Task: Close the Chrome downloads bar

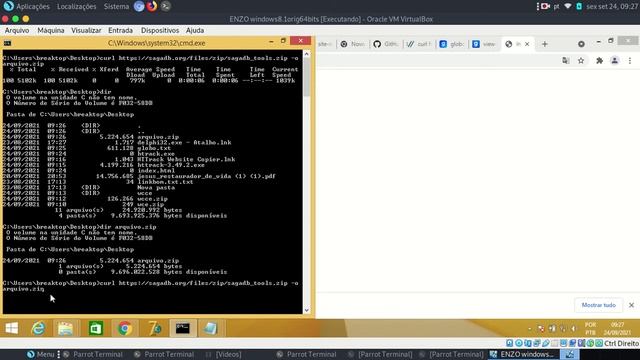Action: [x=631, y=305]
